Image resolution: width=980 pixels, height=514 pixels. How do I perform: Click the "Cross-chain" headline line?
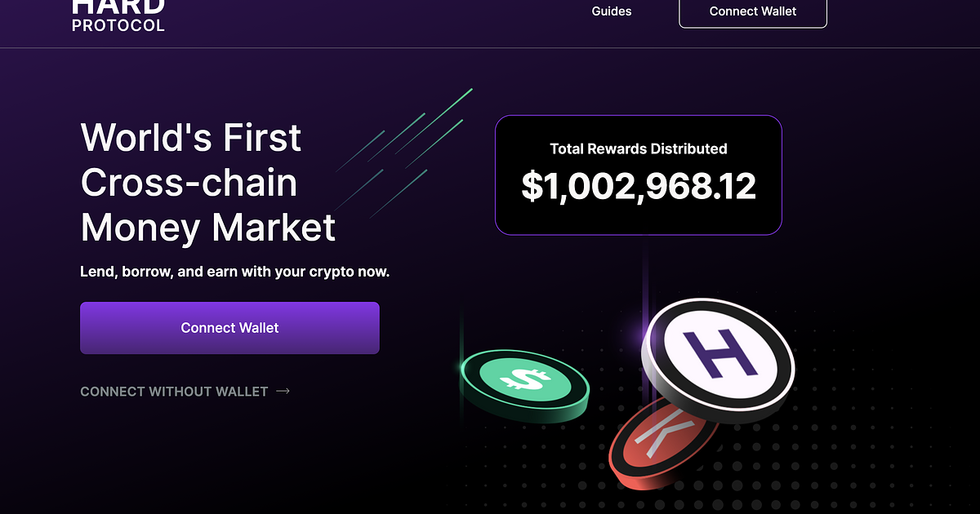[189, 183]
